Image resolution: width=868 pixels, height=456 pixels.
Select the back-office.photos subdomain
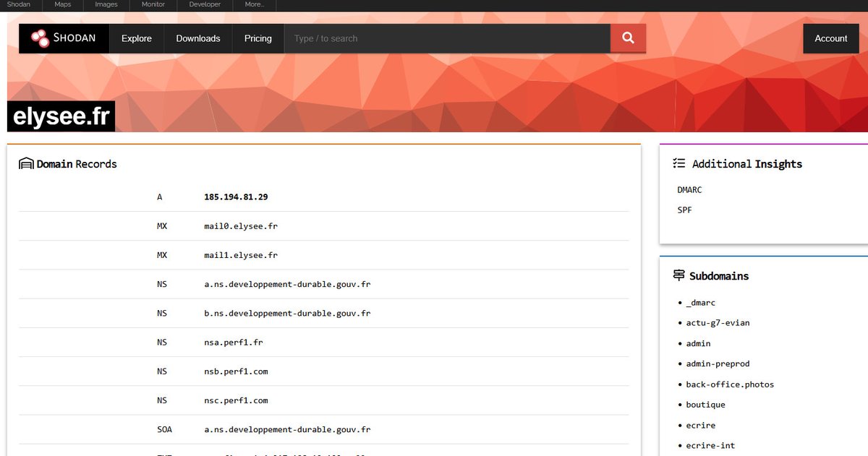click(731, 384)
